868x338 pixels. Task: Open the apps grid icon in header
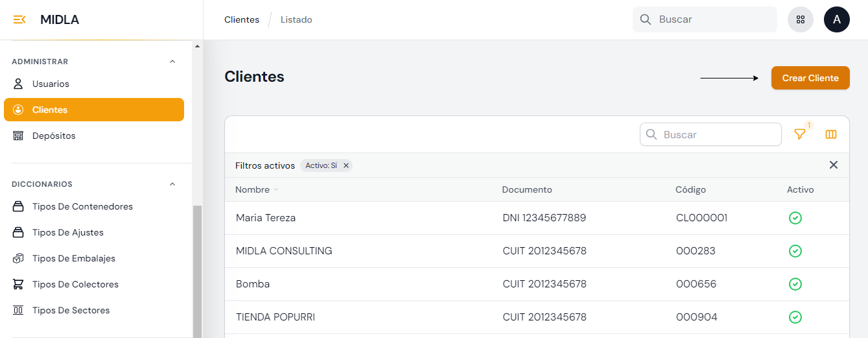tap(801, 19)
